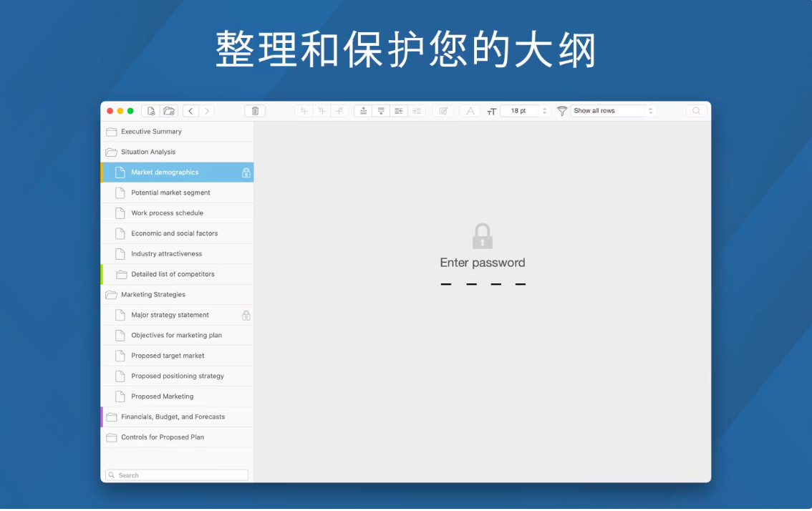
Task: Select the Executive Summary row
Action: point(151,132)
